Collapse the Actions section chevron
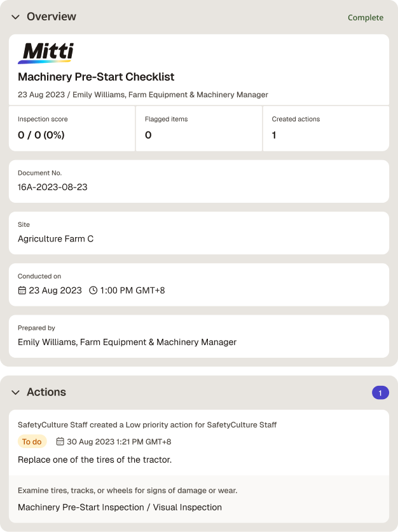 pos(16,393)
